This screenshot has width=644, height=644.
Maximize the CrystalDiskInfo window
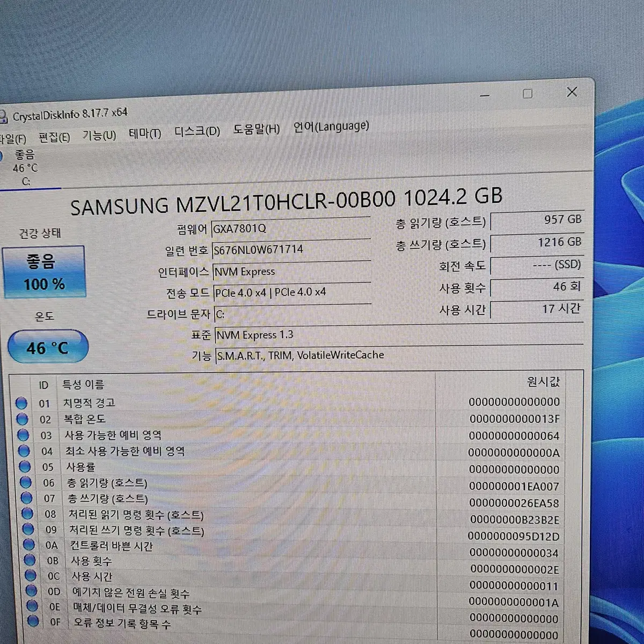(528, 94)
